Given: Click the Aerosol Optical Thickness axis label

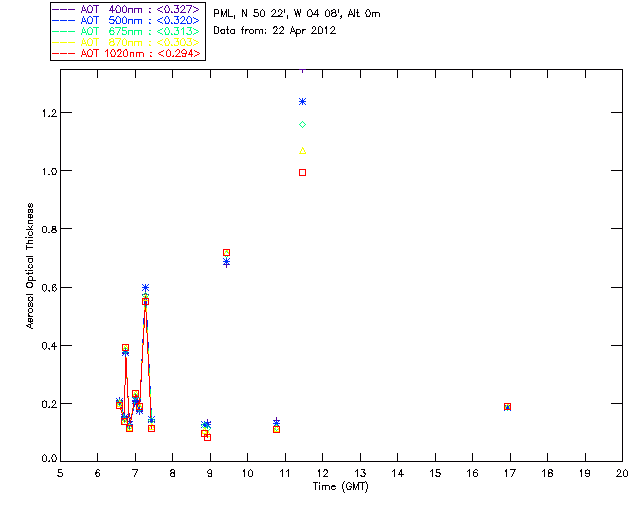Looking at the screenshot, I should tap(30, 266).
